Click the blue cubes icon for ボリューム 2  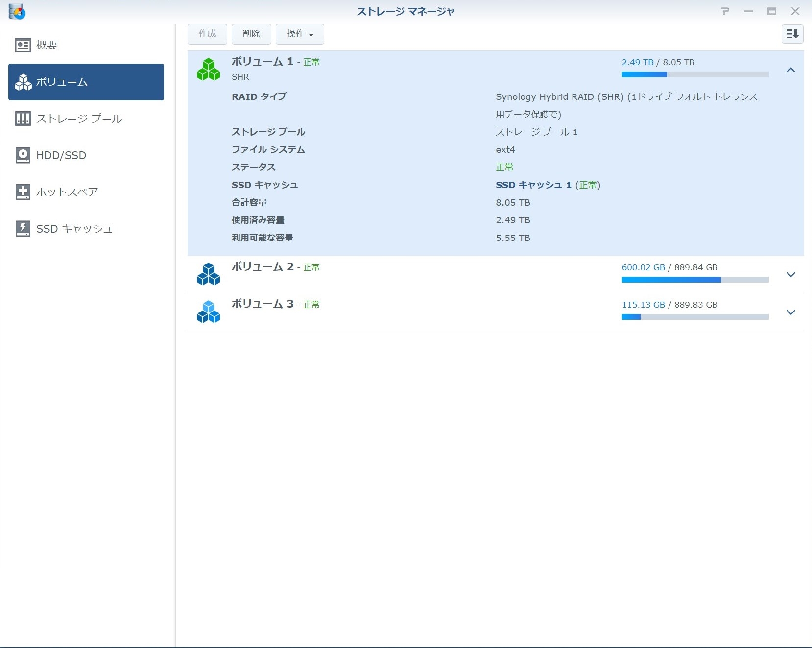pyautogui.click(x=208, y=274)
